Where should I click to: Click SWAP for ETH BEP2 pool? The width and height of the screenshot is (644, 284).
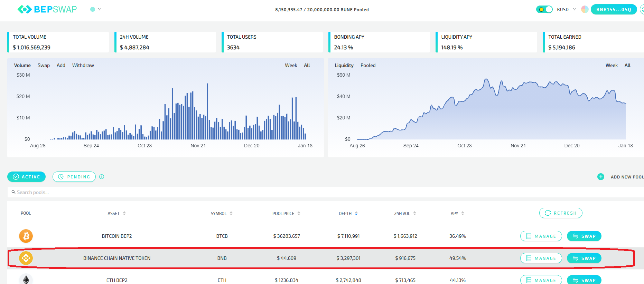584,280
